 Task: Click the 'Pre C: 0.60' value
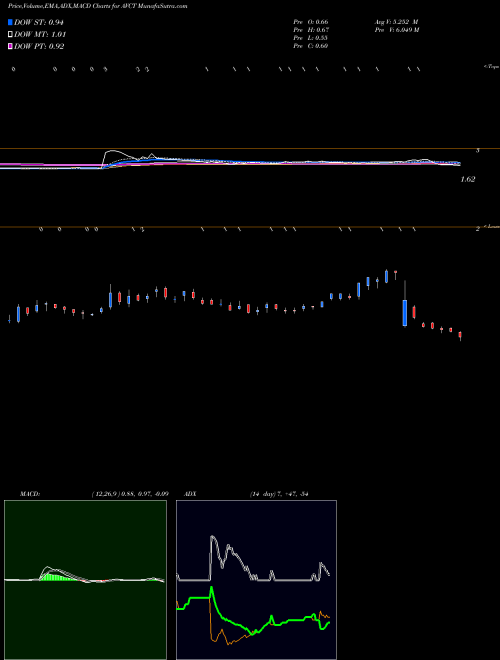point(311,46)
